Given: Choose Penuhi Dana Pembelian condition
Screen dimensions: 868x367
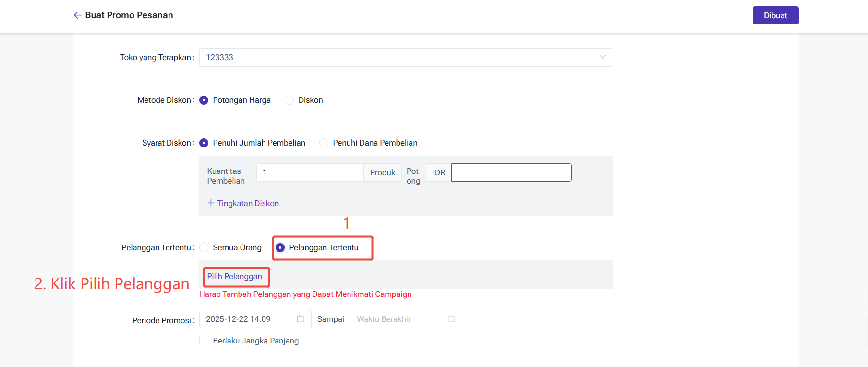Looking at the screenshot, I should 324,143.
